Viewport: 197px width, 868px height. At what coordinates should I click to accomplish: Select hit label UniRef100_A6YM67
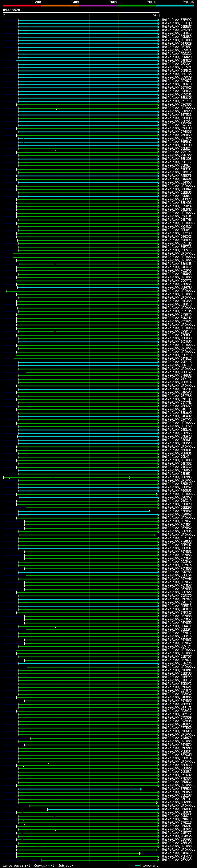(x=177, y=521)
